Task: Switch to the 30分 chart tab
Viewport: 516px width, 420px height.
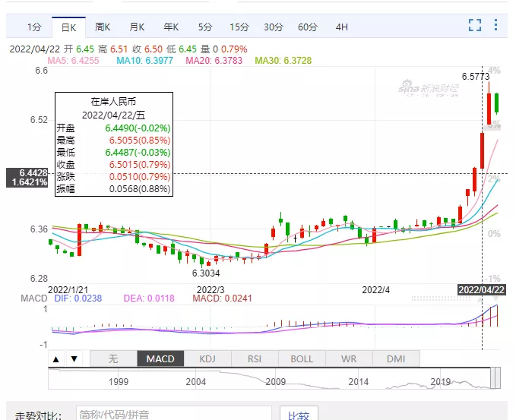Action: tap(274, 27)
